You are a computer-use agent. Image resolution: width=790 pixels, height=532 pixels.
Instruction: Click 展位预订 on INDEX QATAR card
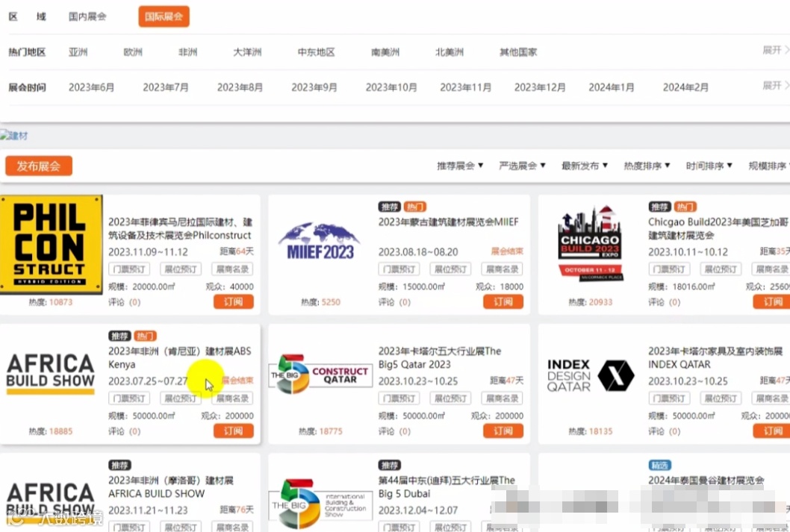coord(721,398)
